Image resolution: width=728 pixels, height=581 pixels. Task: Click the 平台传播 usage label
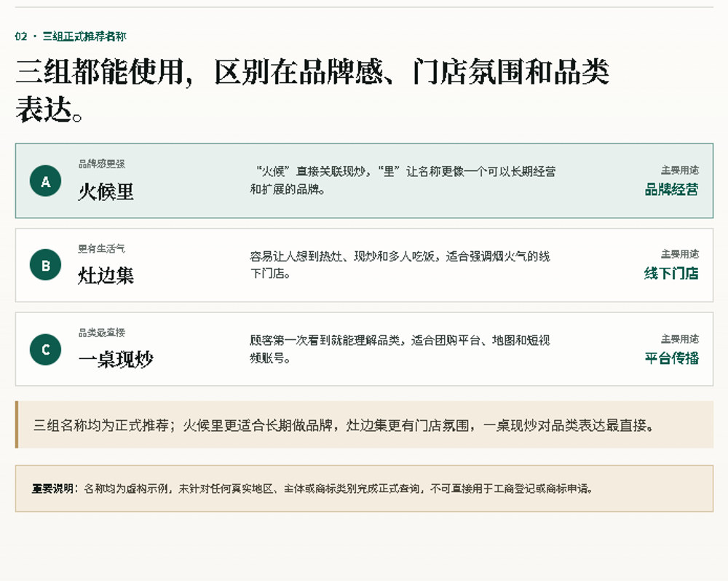click(671, 358)
